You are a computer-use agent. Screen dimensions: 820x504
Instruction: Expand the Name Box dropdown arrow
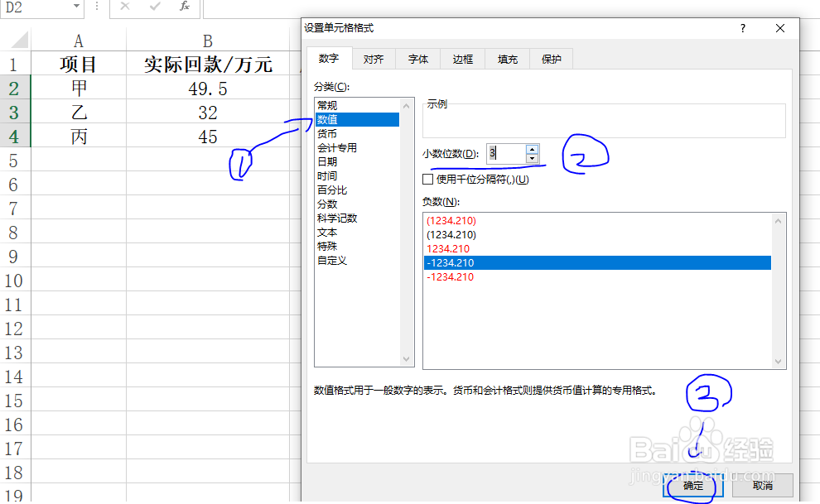(x=76, y=7)
